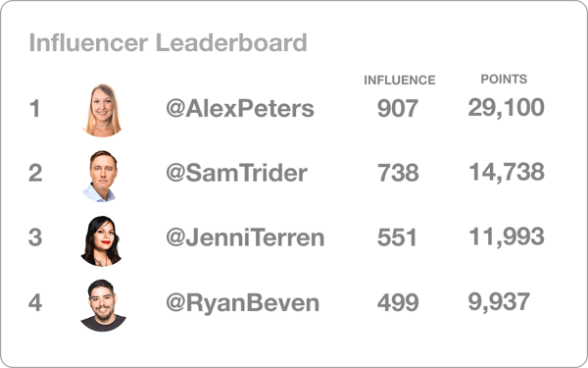Click the 29,100 points value

coord(507,107)
